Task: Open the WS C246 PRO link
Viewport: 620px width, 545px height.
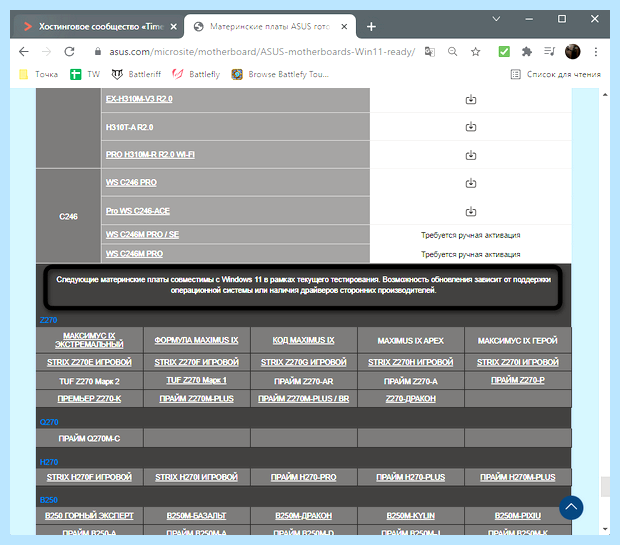Action: pos(131,182)
